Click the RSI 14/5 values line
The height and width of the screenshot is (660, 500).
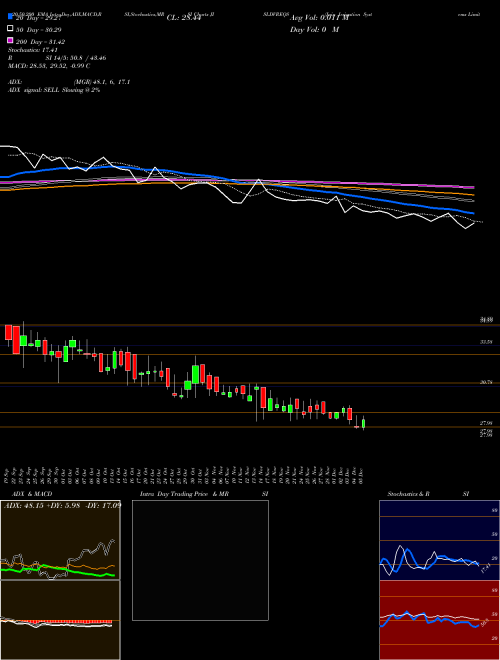pos(57,58)
